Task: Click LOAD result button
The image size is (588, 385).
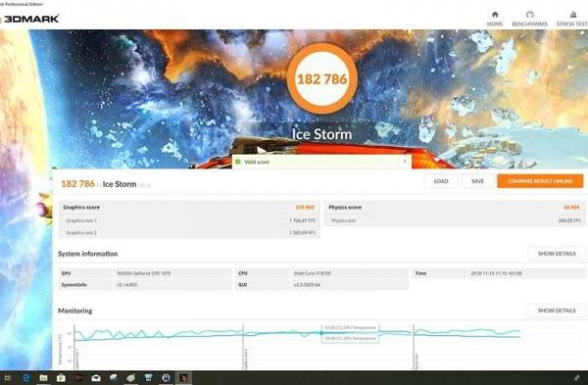Action: 441,181
